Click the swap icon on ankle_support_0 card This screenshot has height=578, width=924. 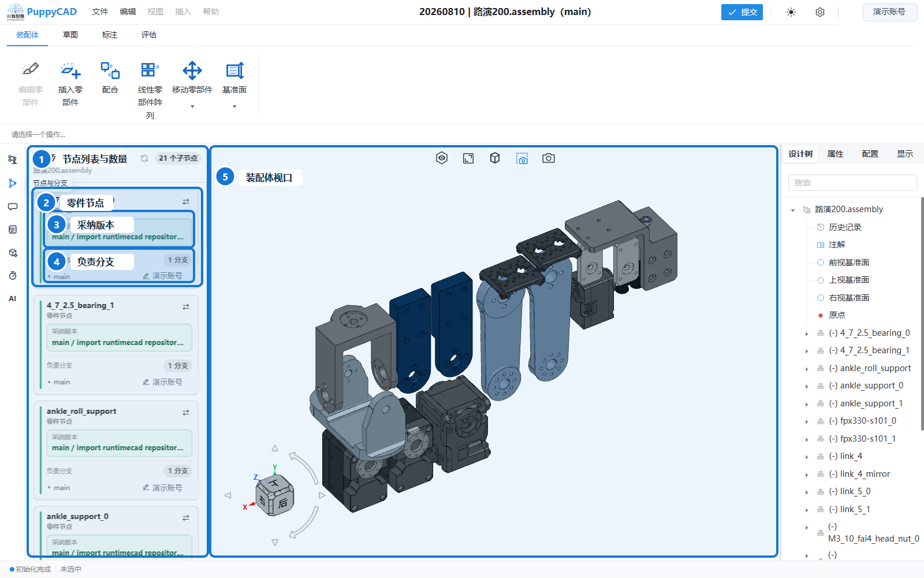(x=186, y=518)
